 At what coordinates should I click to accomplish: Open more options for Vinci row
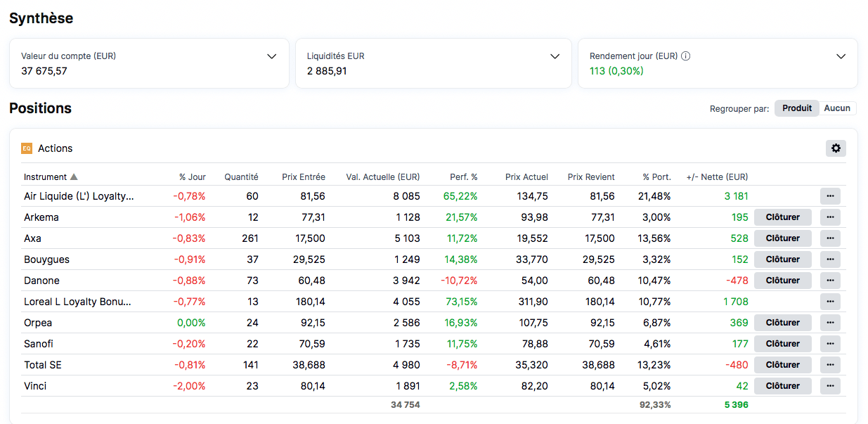[x=830, y=386]
